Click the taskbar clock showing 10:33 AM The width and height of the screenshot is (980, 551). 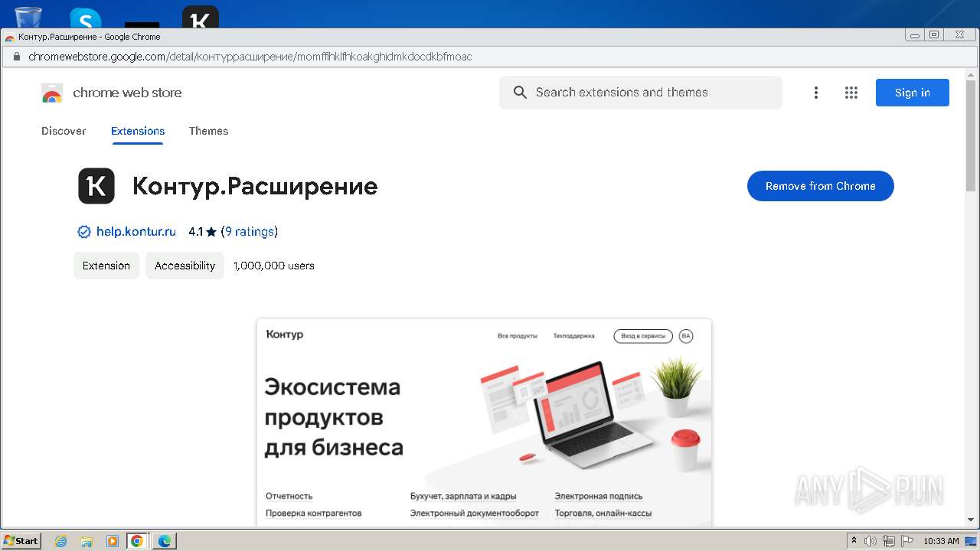941,541
